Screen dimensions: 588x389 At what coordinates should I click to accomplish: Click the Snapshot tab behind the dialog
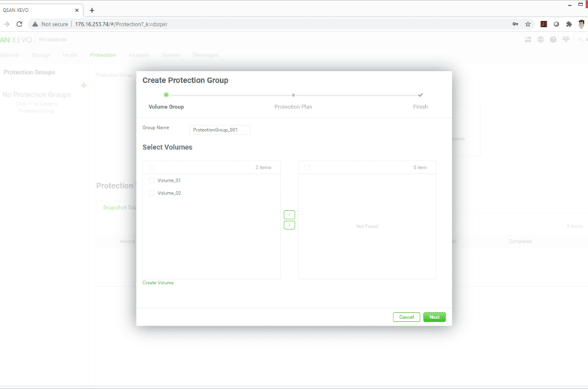click(119, 207)
